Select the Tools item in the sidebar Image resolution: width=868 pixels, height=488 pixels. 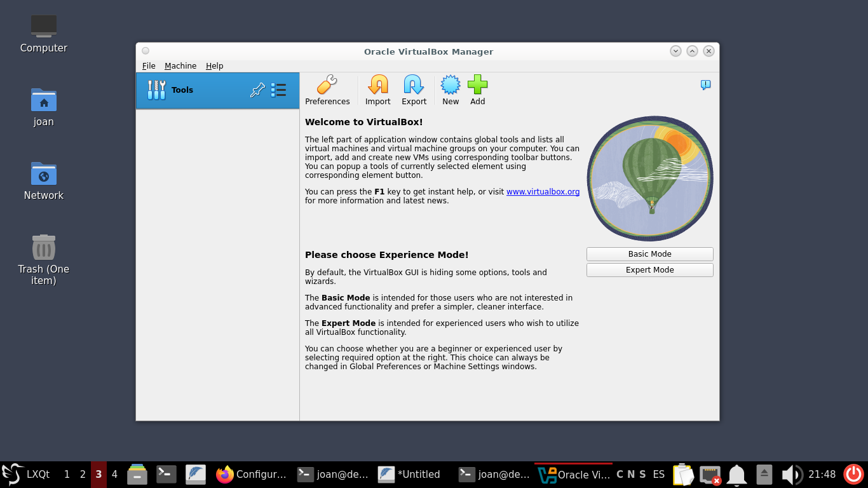pos(182,90)
